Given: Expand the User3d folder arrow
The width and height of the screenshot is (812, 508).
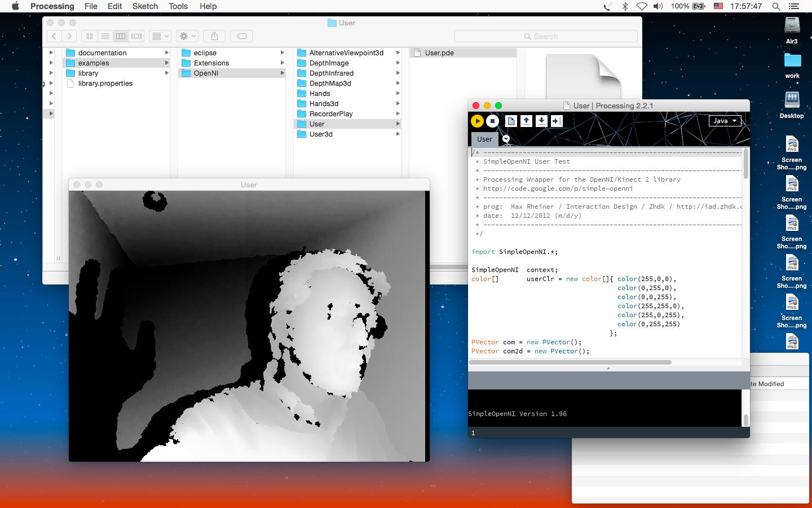Looking at the screenshot, I should pyautogui.click(x=398, y=134).
